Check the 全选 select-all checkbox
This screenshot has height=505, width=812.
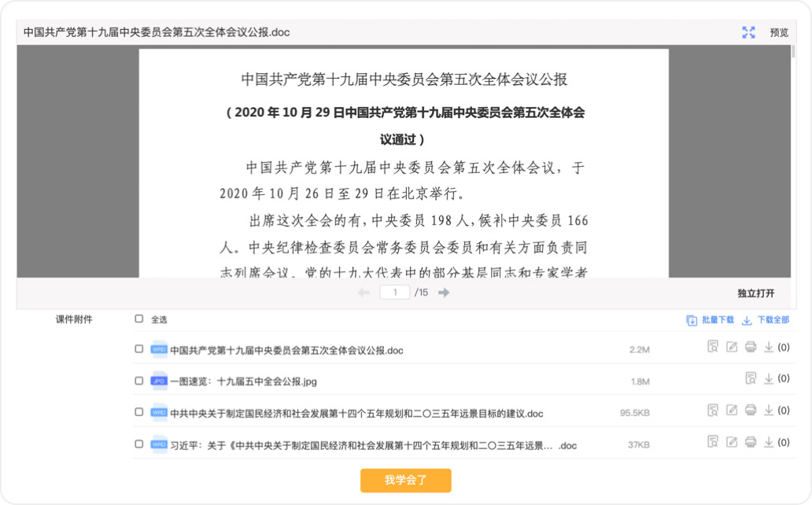click(x=139, y=319)
